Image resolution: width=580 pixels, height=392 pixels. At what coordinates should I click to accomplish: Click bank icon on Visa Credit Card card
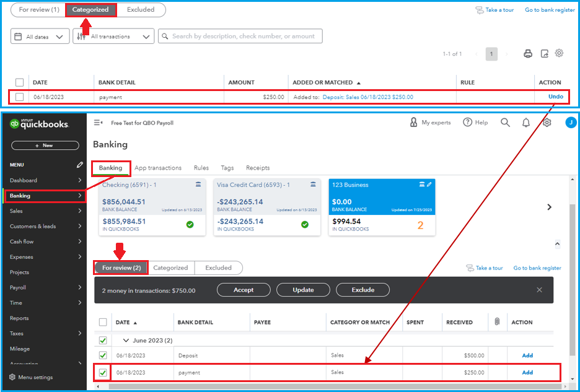point(314,184)
